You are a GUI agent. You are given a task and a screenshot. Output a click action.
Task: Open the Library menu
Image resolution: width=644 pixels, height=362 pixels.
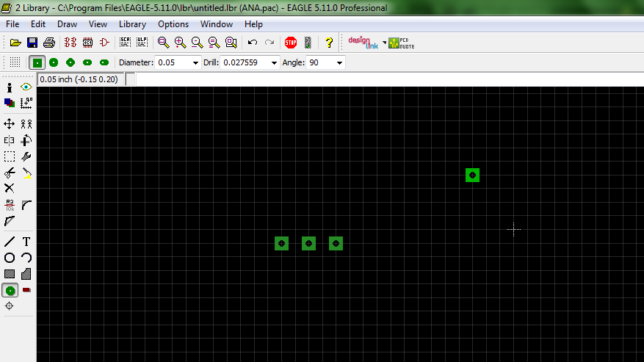[132, 24]
